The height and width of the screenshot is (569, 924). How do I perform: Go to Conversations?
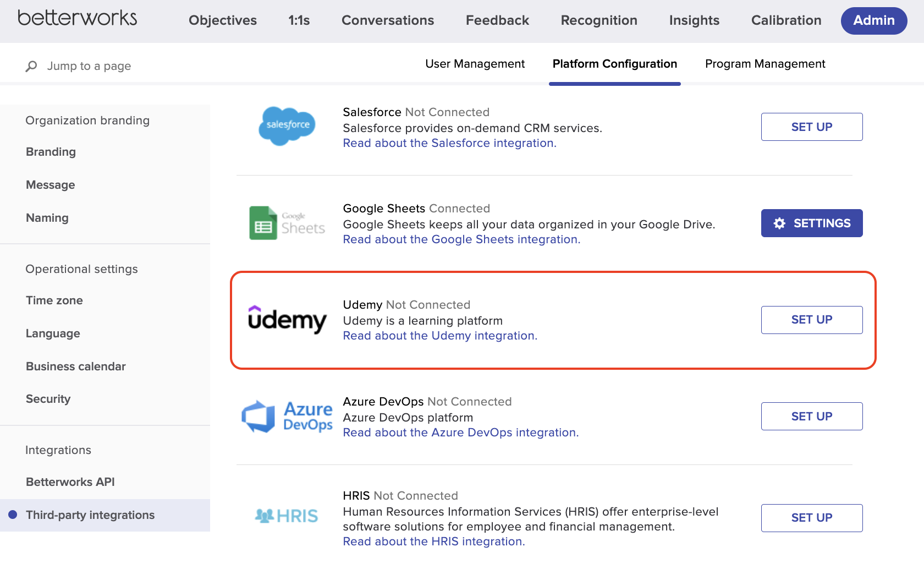(388, 20)
